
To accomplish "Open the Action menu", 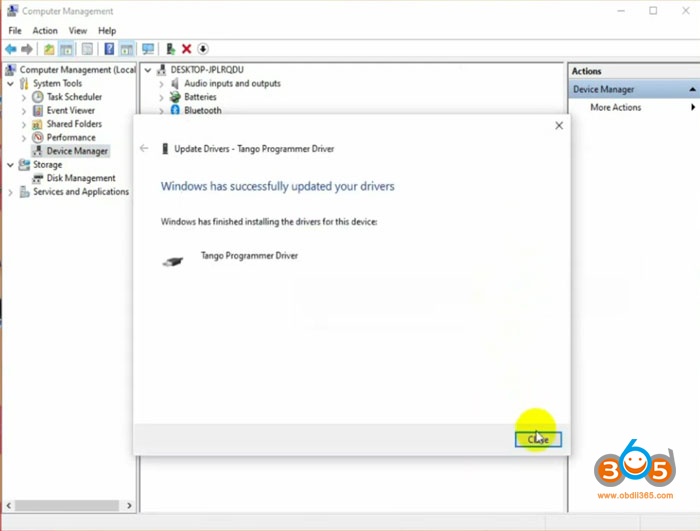I will 45,31.
